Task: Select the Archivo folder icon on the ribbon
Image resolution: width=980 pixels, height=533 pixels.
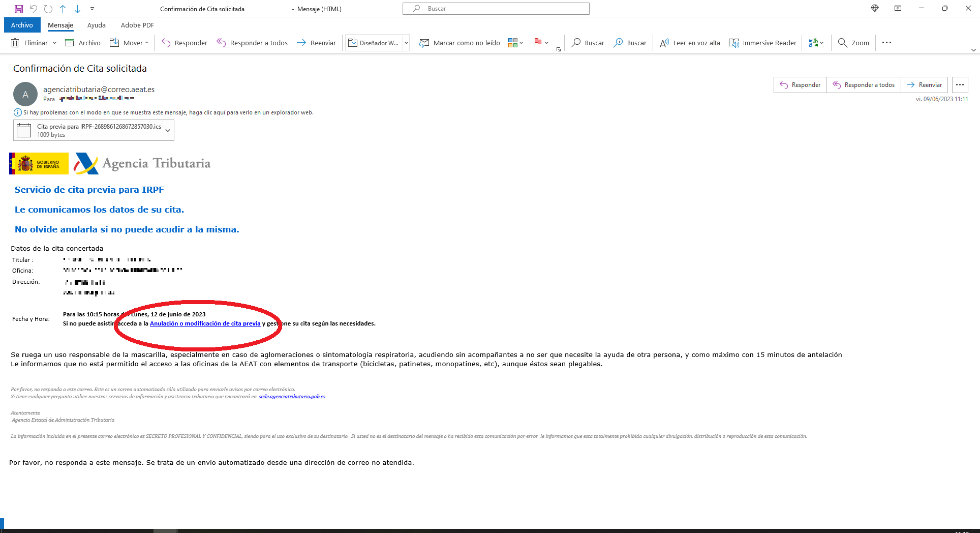Action: click(70, 43)
